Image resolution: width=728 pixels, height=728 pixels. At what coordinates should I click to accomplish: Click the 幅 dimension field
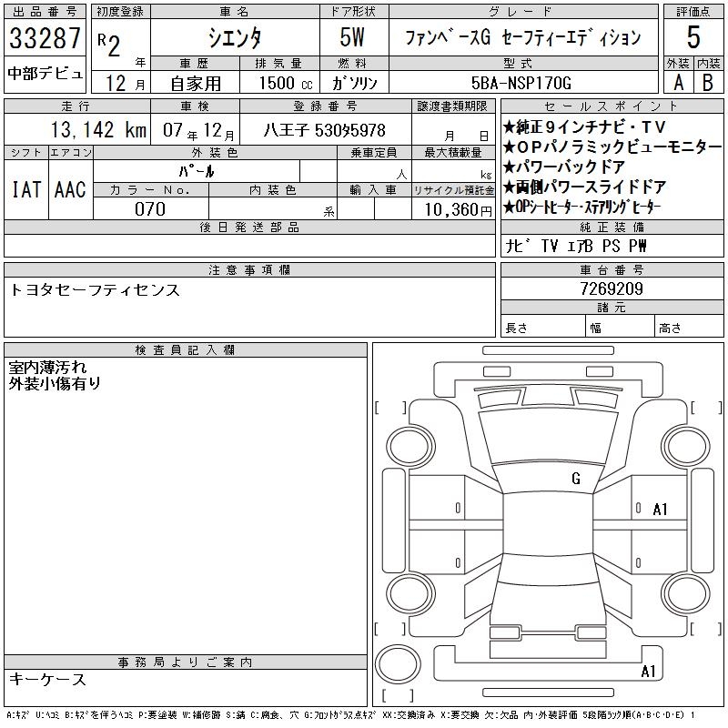coord(620,328)
